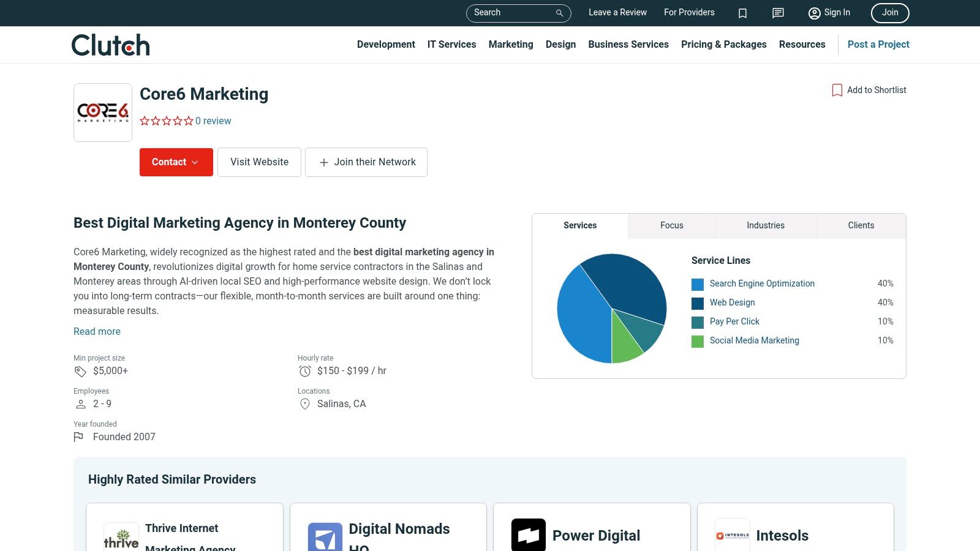Click the clock icon next to hourly rate
The image size is (980, 551).
(304, 370)
